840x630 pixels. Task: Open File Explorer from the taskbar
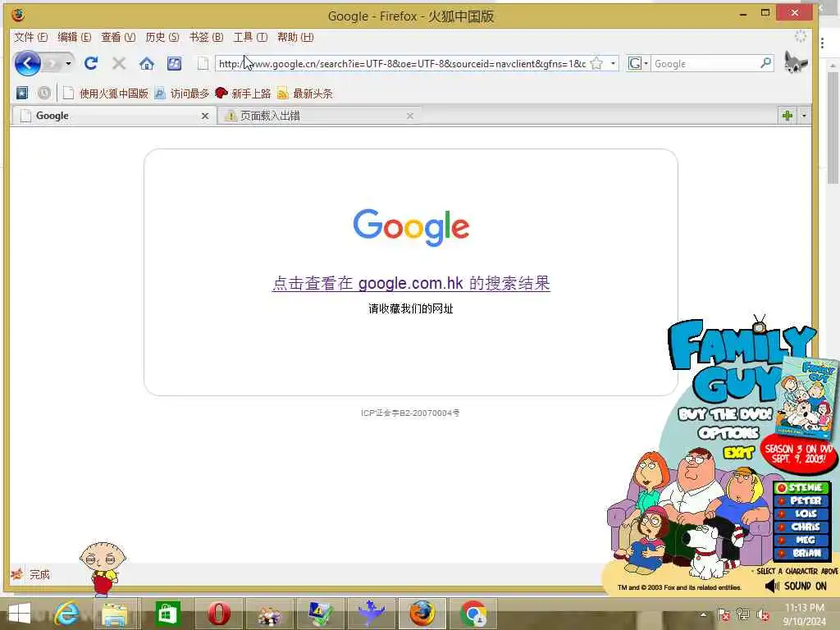[115, 614]
